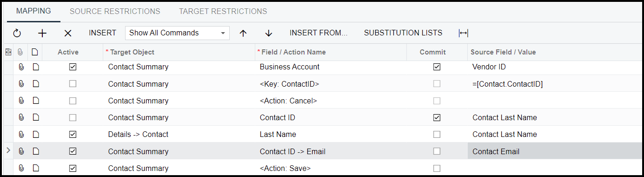Click the INSERT FROM... button
This screenshot has width=644, height=177.
319,33
